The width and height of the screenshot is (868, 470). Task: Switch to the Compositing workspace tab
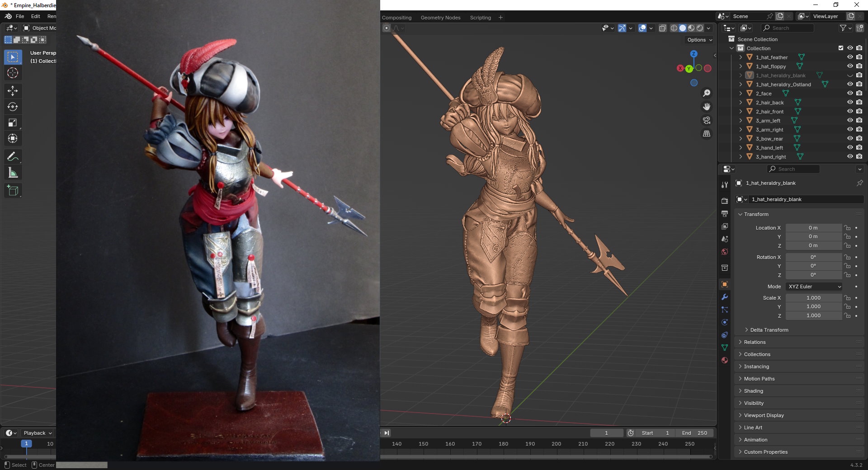point(397,18)
